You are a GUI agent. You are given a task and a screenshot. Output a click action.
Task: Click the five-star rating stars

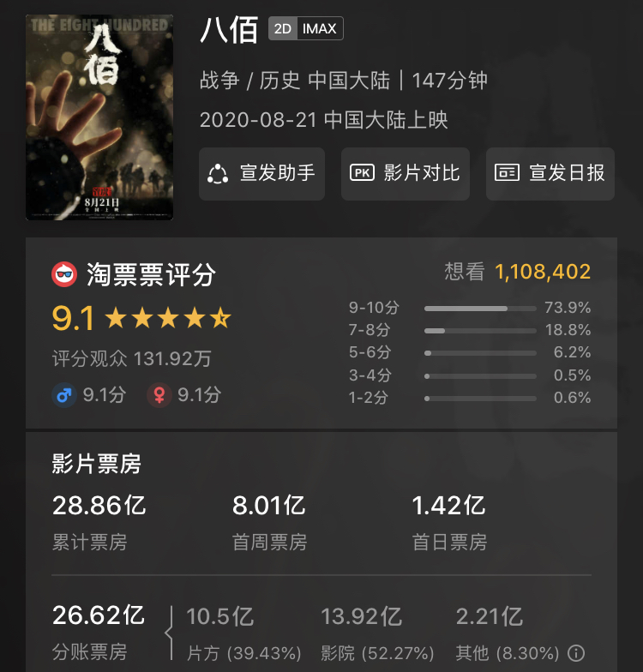(x=168, y=318)
